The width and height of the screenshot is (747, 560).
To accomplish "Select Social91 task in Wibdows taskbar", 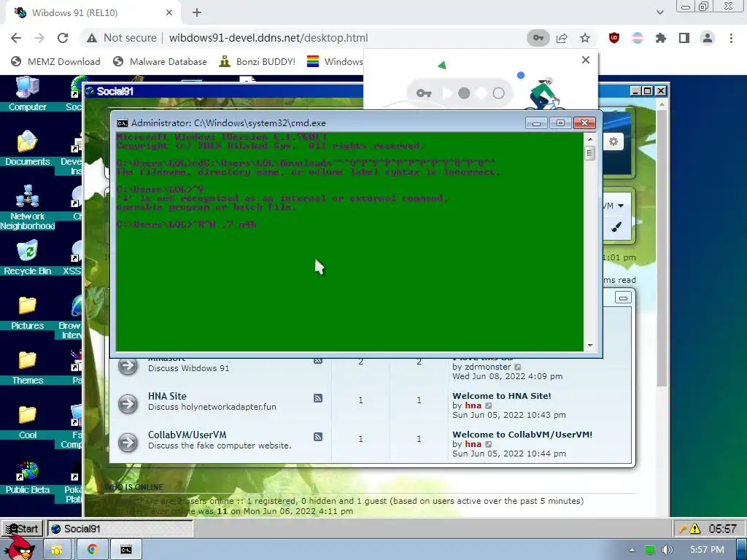I will click(x=120, y=529).
